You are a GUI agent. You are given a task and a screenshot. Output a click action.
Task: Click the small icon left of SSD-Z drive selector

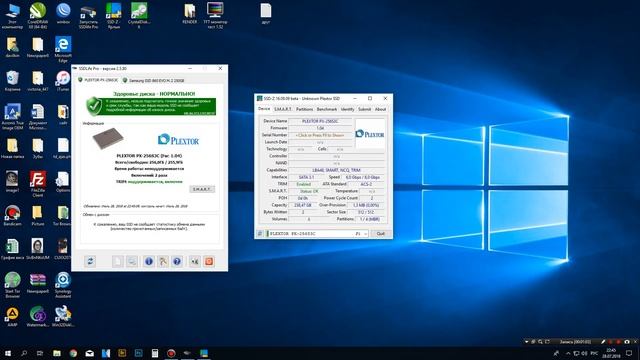tap(260, 233)
